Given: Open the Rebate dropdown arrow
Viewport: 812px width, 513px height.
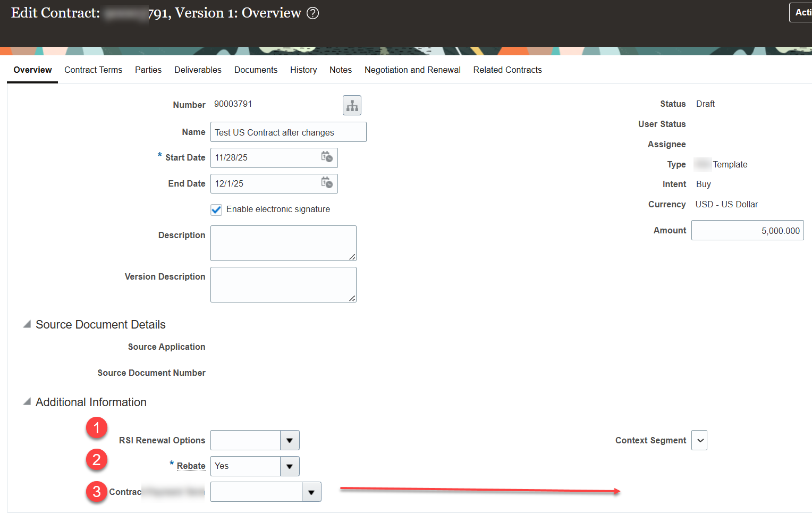Looking at the screenshot, I should 290,466.
